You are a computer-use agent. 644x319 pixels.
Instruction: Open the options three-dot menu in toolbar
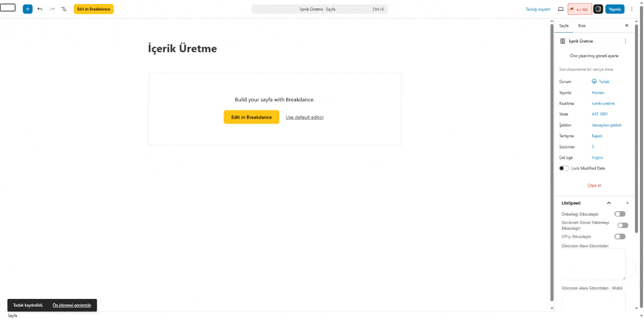632,9
